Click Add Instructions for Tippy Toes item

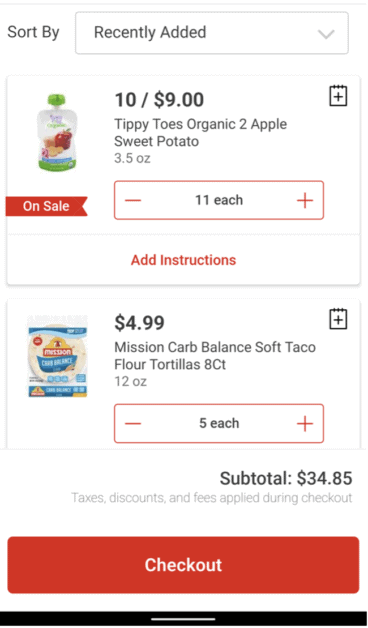click(x=183, y=260)
